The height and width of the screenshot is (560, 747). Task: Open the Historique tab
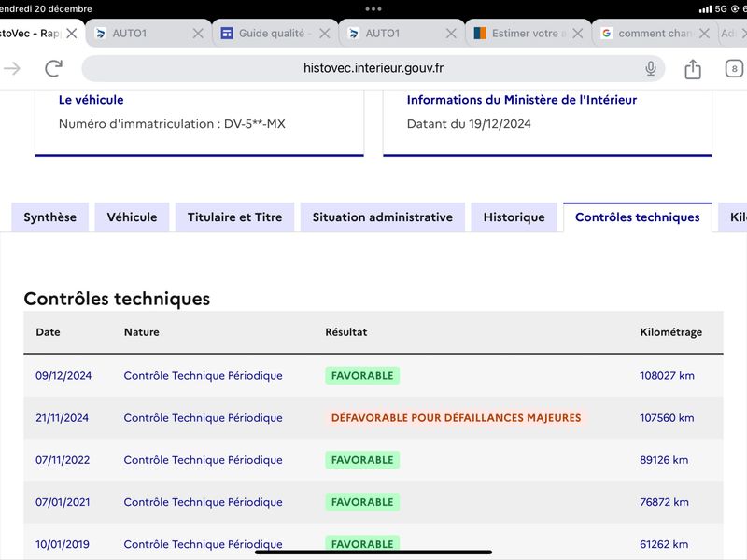click(514, 217)
